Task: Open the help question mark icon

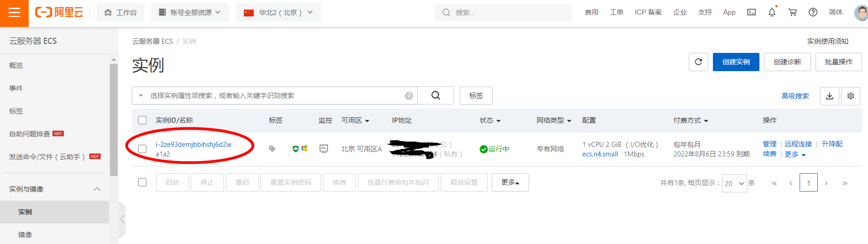Action: 813,12
